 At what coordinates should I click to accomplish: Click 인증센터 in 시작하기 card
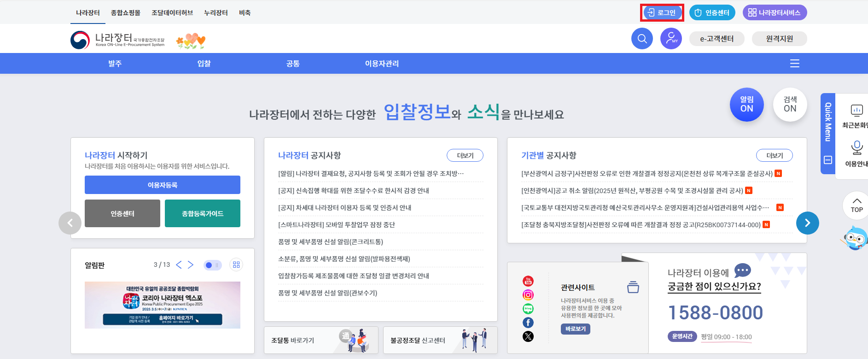(122, 213)
